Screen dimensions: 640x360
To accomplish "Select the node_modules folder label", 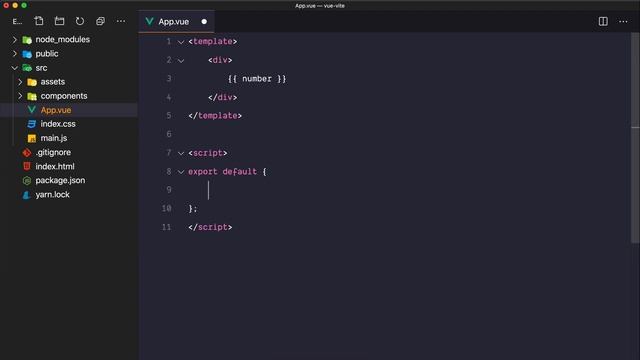I will (x=62, y=40).
